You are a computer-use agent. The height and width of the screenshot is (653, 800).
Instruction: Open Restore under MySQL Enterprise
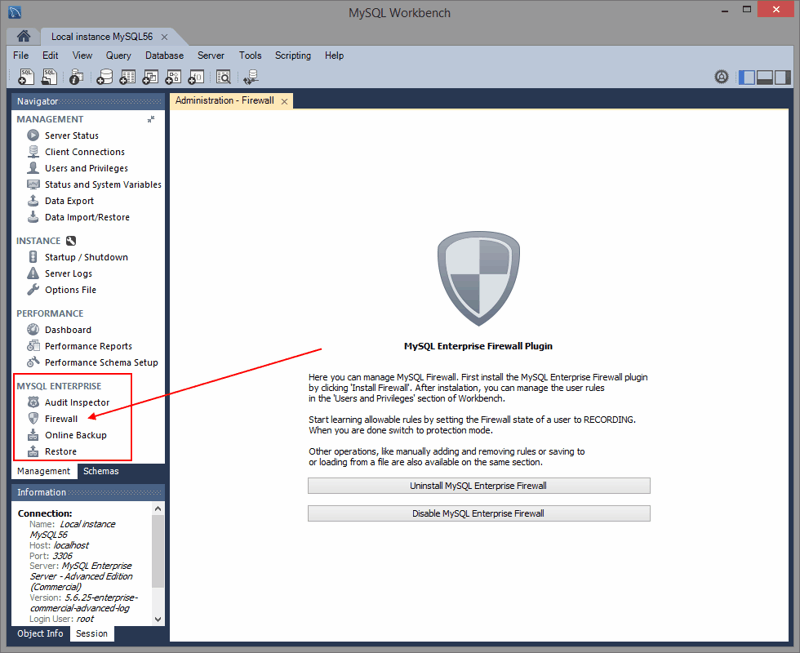click(60, 451)
